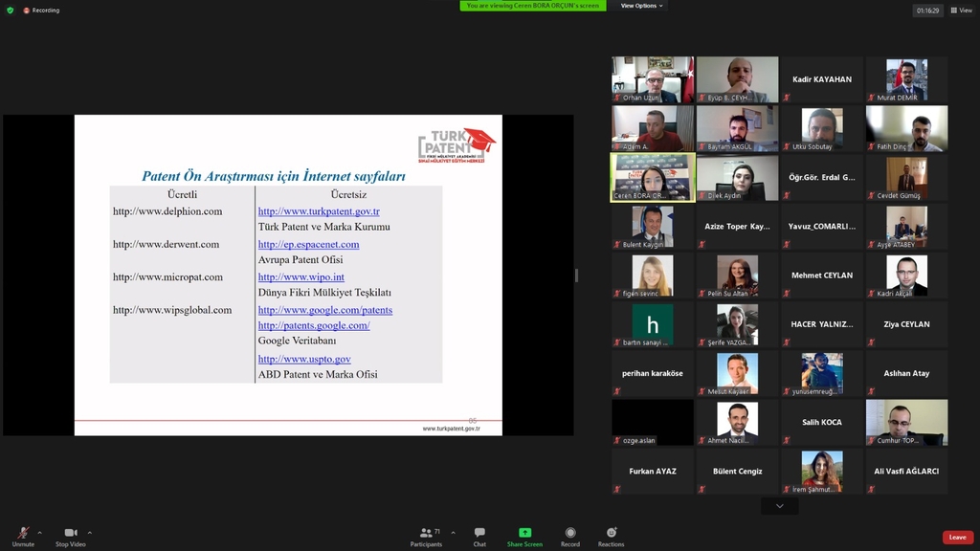The image size is (980, 551).
Task: Open the View Options dropdown
Action: point(641,6)
